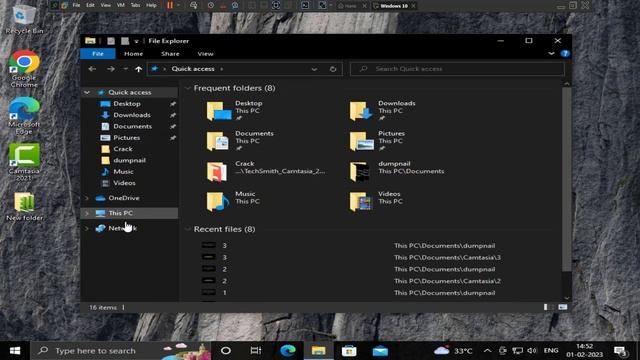640x360 pixels.
Task: Open File Explorer help with the question mark
Action: 565,53
